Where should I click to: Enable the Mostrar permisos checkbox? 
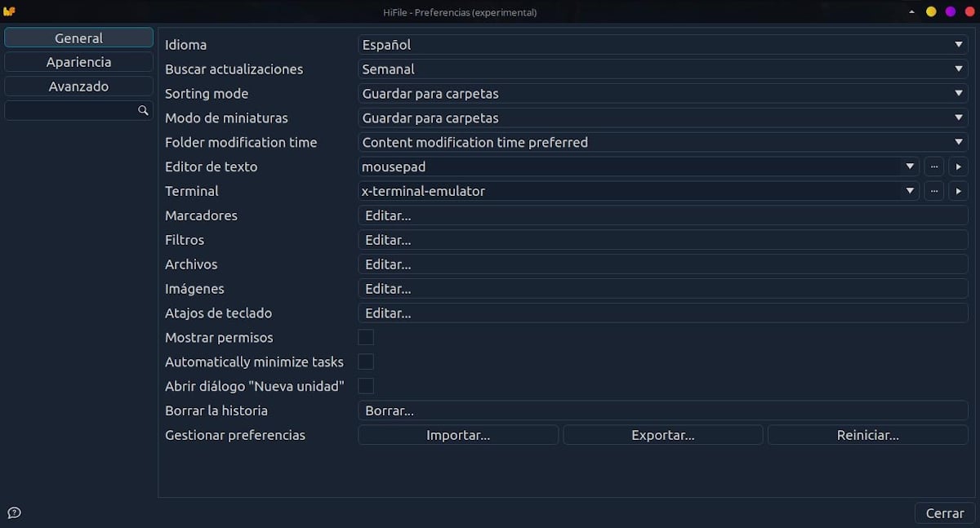[x=366, y=337]
